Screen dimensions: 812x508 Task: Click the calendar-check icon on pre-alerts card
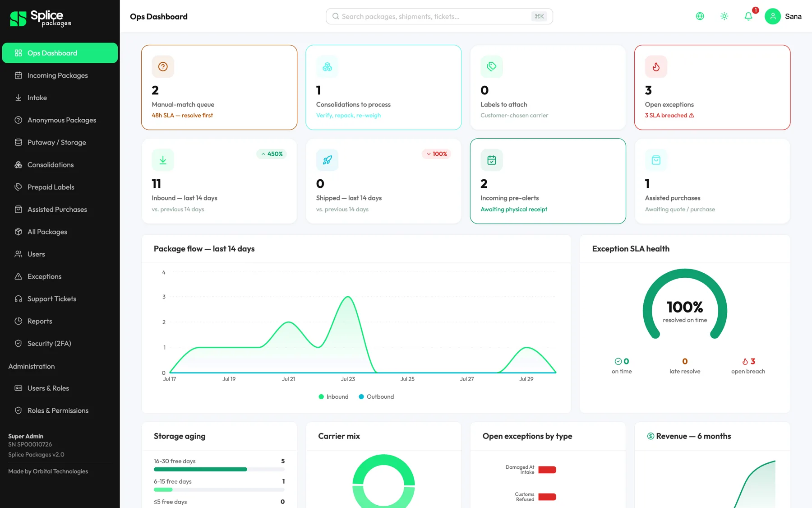pyautogui.click(x=492, y=160)
